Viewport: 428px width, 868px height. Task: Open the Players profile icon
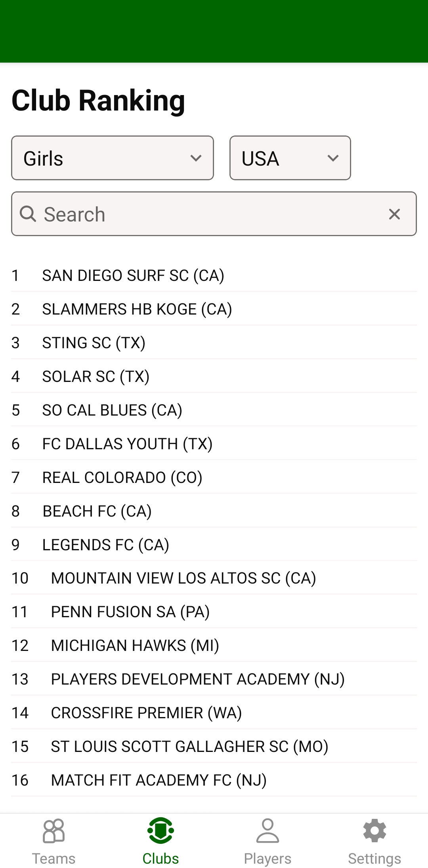tap(267, 831)
